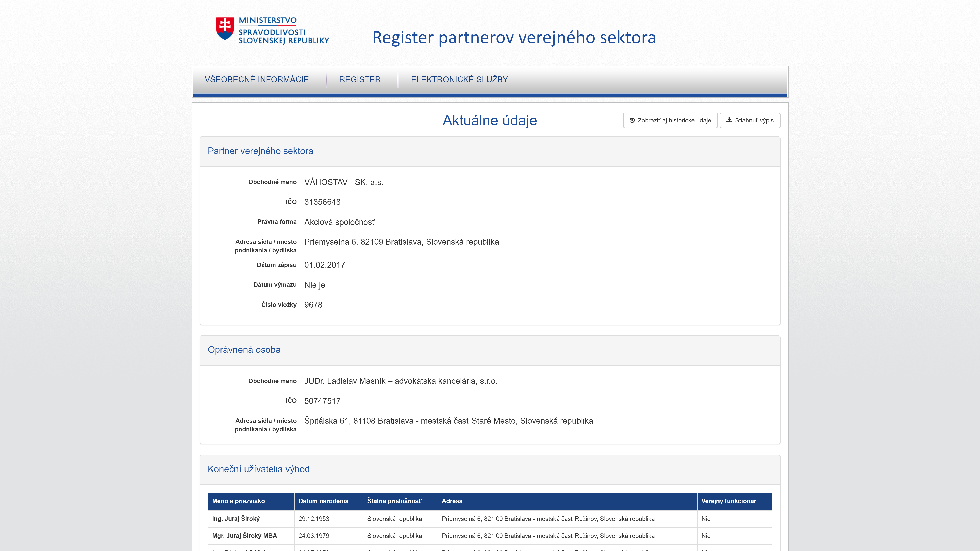Click the Stiahnuť výpis button label
Screen dimensions: 980x551
[754, 121]
